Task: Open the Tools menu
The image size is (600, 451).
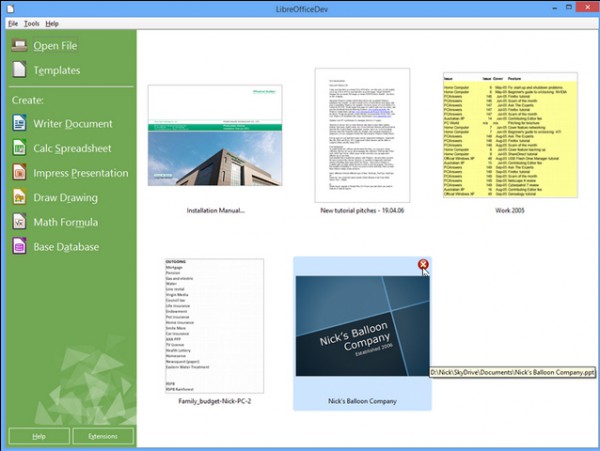Action: tap(31, 23)
